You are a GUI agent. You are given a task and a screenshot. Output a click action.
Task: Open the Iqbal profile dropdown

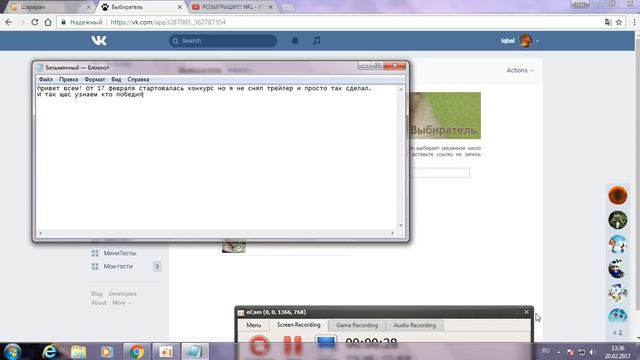520,41
